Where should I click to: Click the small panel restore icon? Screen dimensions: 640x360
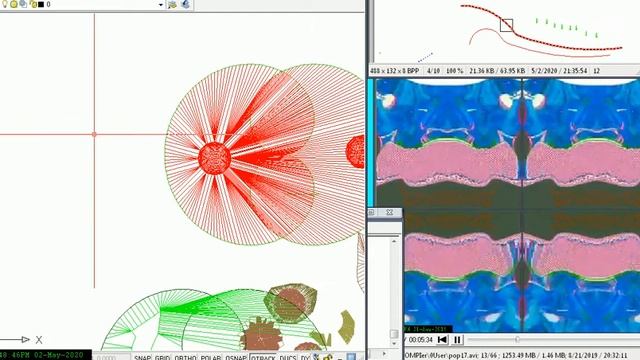tap(371, 212)
